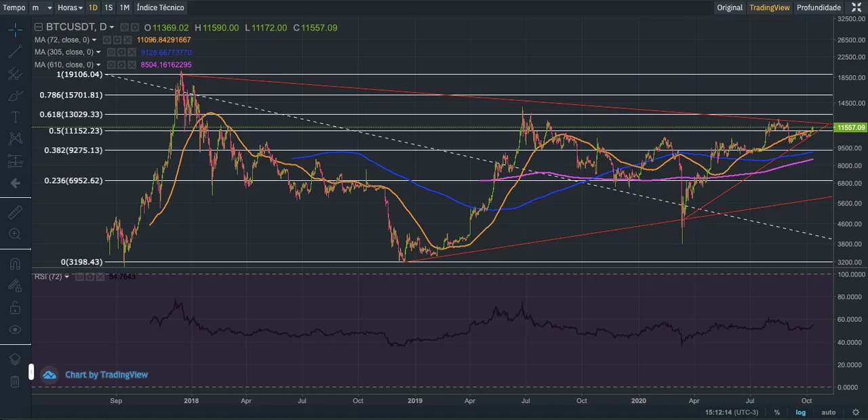Open the Horas interval dropdown
This screenshot has width=868, height=420.
coord(71,7)
